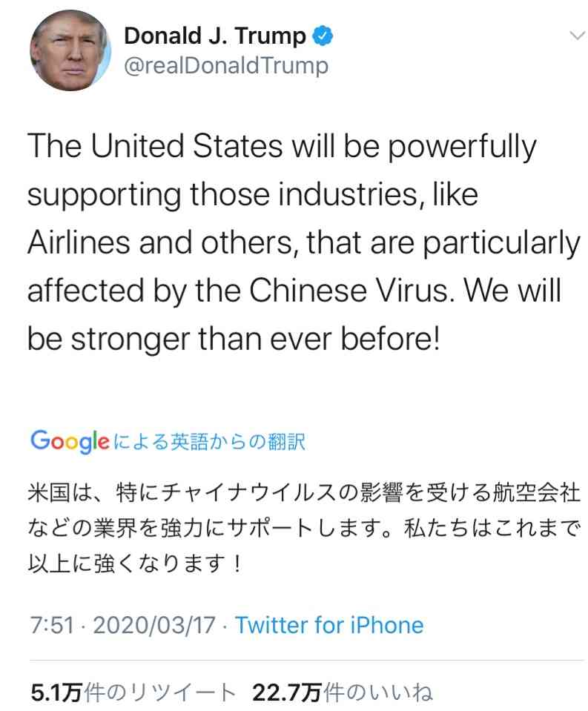Screen dimensions: 588x711
Task: Click the による英語からの翻訳 translation label
Action: pyautogui.click(x=211, y=442)
